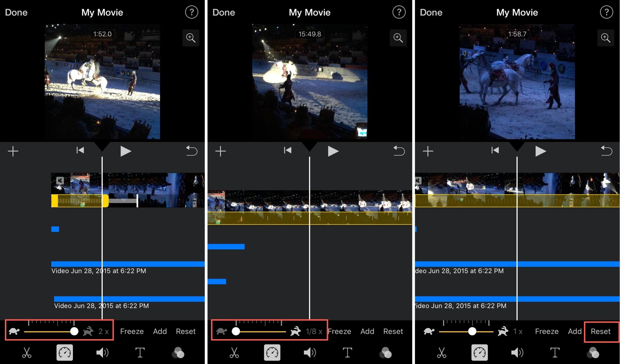
Task: Click the zoom in icon top right
Action: (x=607, y=39)
